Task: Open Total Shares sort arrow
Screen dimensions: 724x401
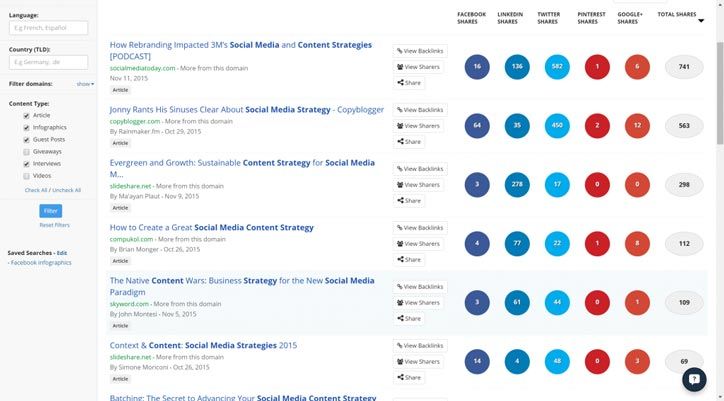Action: click(x=701, y=21)
